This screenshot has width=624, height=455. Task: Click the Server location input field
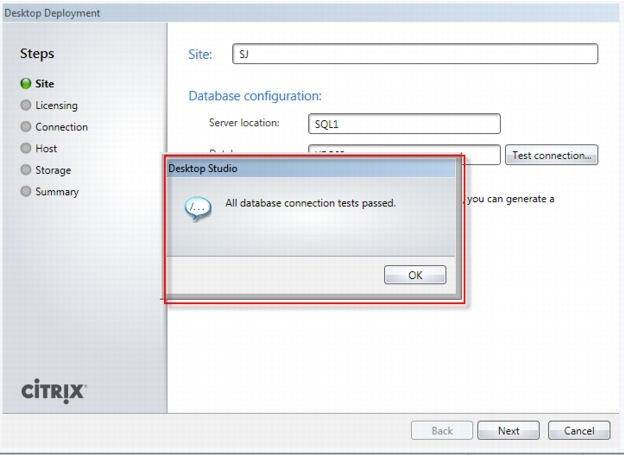[404, 124]
